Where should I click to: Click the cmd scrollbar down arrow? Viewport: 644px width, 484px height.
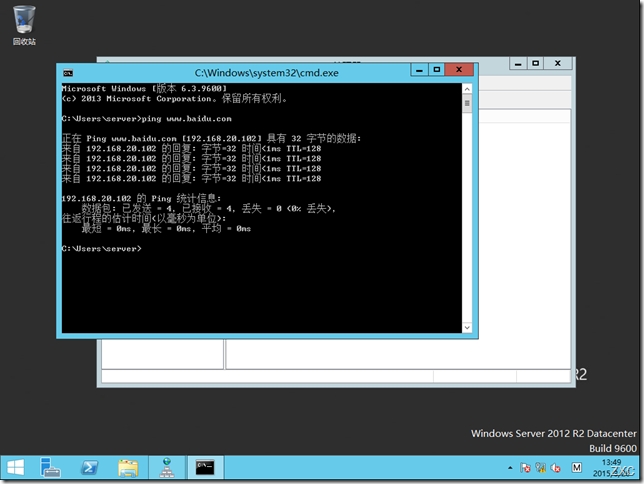467,327
